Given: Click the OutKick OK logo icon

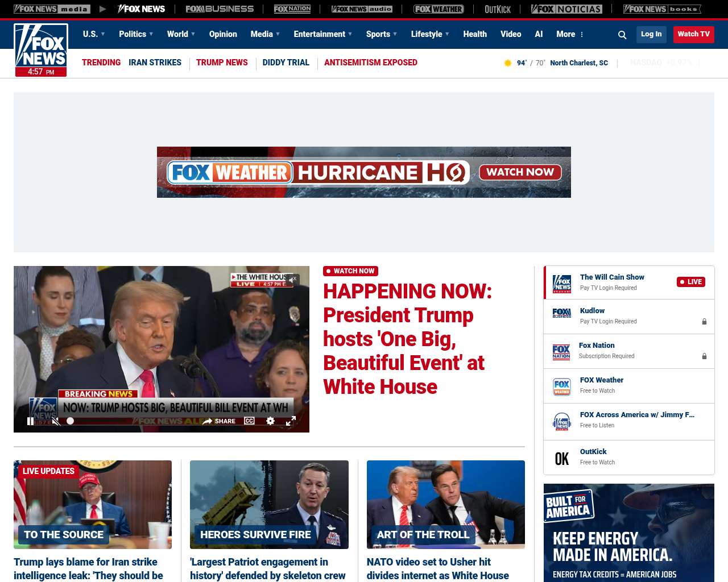Looking at the screenshot, I should pyautogui.click(x=562, y=459).
